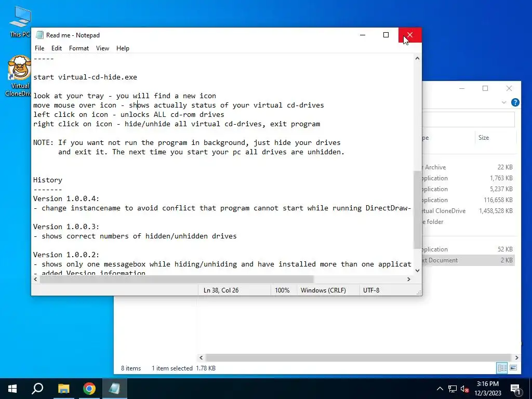Switch File Explorer to details view

502,368
